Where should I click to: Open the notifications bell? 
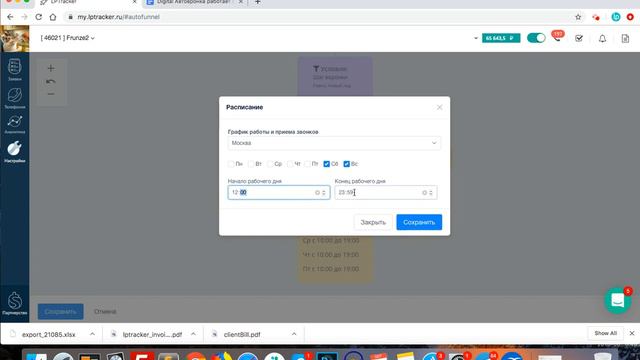tap(602, 38)
